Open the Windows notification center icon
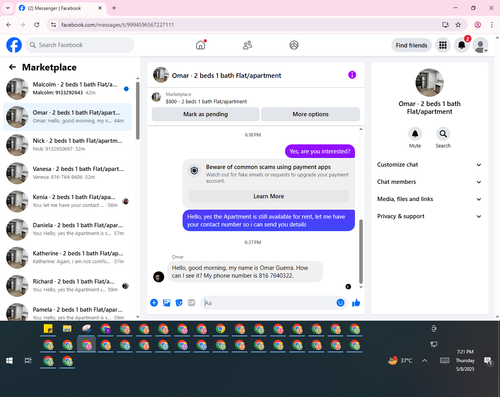Viewport: 500px width, 397px height. 488,360
